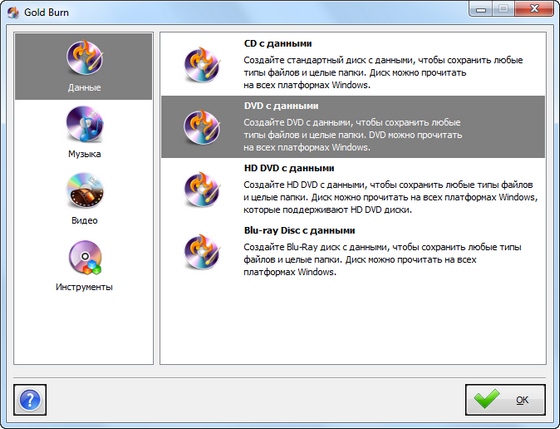Click the CD с данными burn icon
The width and height of the screenshot is (560, 429).
[202, 64]
